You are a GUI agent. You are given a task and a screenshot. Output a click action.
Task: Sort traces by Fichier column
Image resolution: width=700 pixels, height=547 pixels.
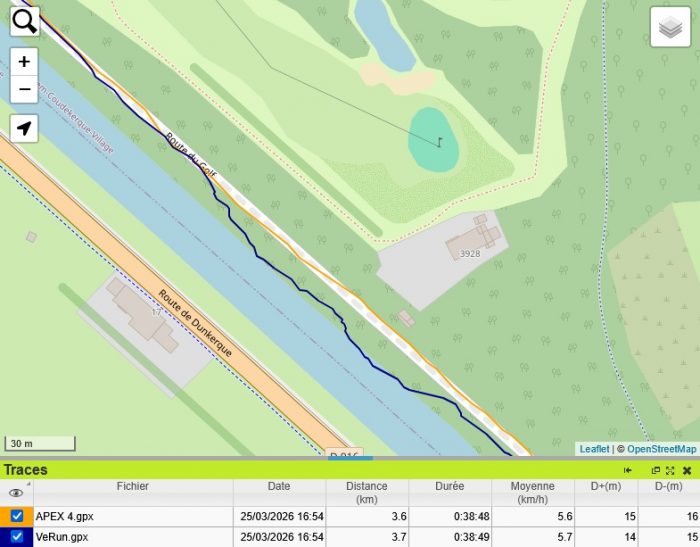point(132,487)
